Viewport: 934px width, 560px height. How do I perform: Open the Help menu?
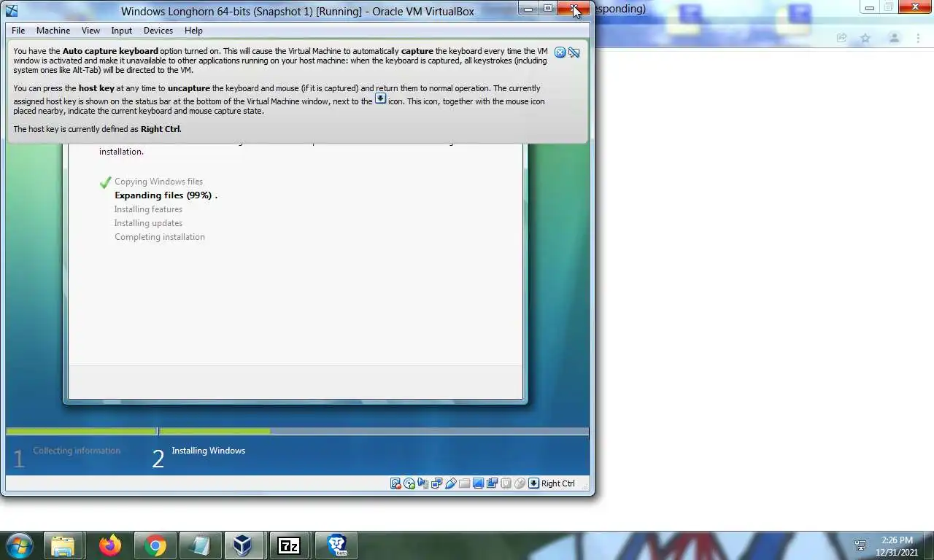click(193, 31)
